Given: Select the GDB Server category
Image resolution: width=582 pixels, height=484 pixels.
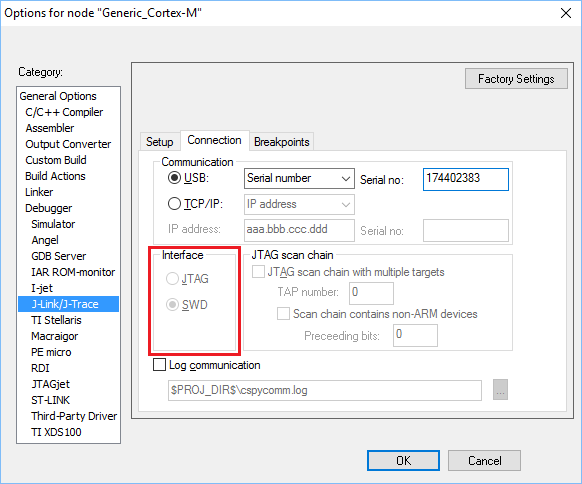Looking at the screenshot, I should [x=59, y=256].
